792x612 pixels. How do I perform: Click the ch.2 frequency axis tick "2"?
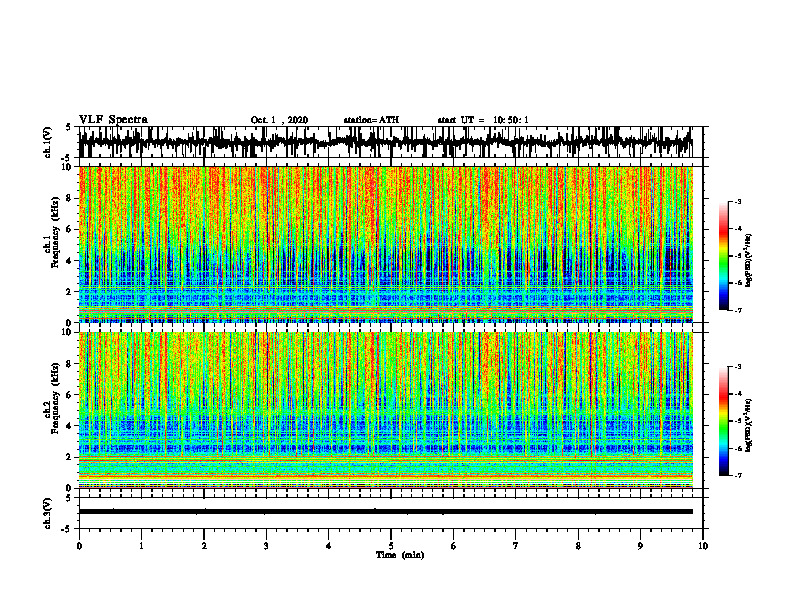70,457
